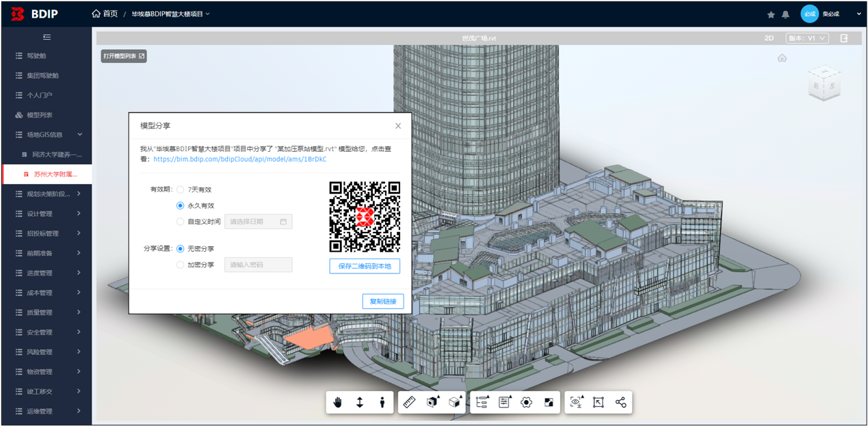The image size is (868, 426).
Task: Click the favorites star icon
Action: 771,14
